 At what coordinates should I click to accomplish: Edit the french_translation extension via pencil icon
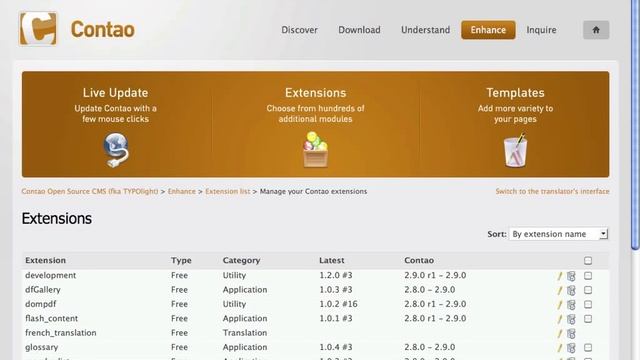click(x=560, y=333)
